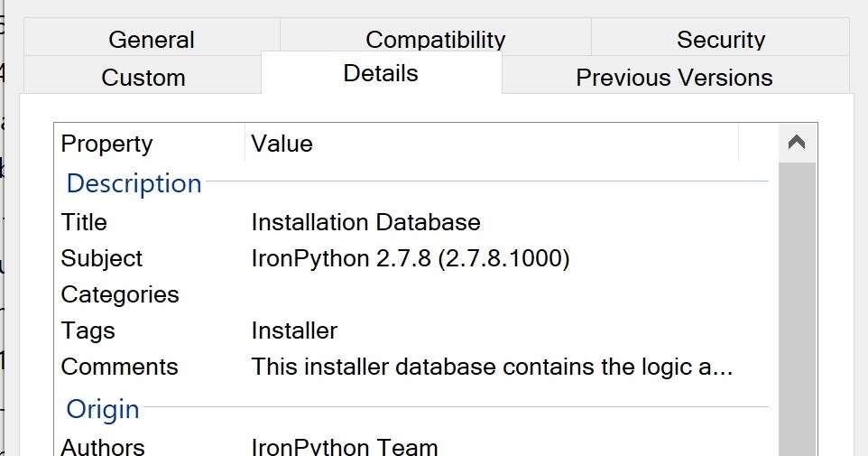
Task: Select the Authors property label
Action: tap(103, 447)
